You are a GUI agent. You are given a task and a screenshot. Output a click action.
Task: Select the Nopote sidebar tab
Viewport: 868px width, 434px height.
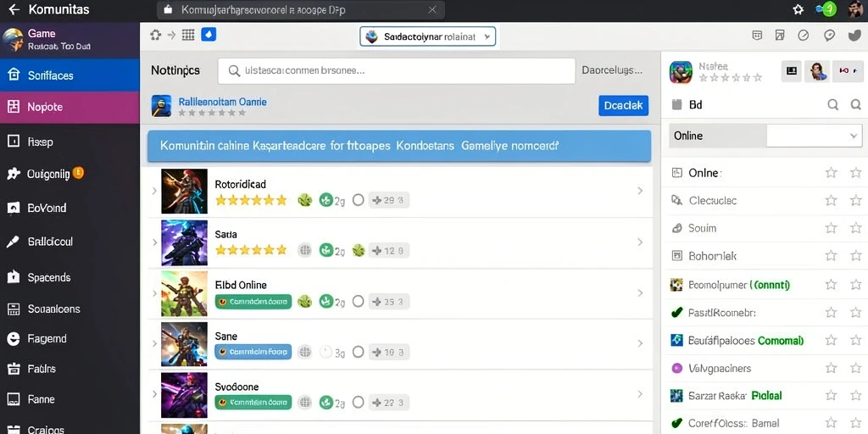point(70,107)
